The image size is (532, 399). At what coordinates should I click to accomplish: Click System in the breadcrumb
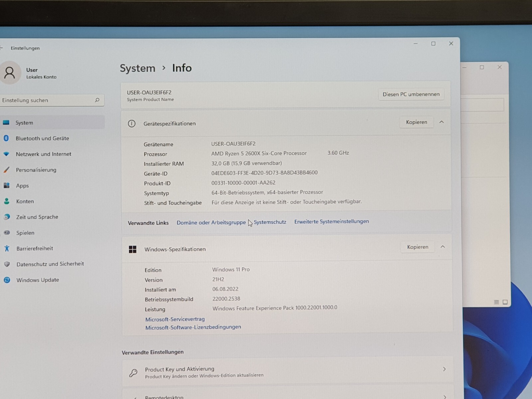pyautogui.click(x=137, y=68)
